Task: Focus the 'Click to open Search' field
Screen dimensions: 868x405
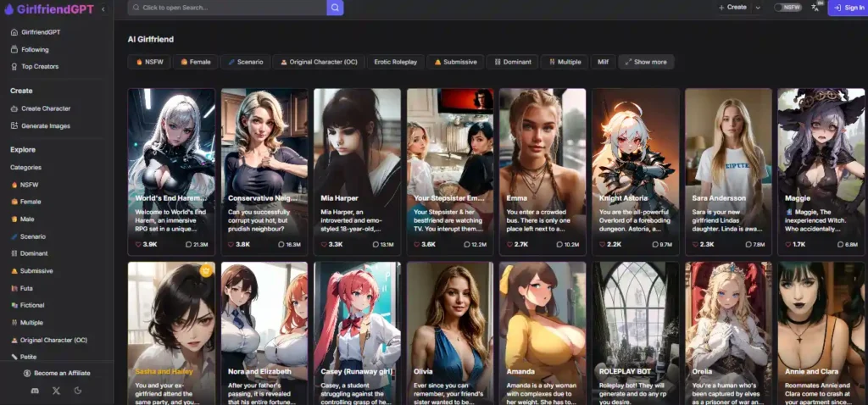Action: coord(227,8)
